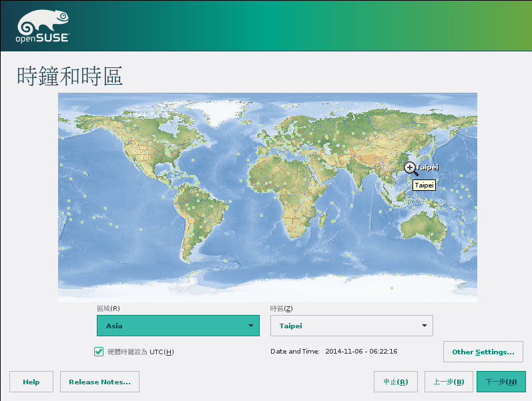The width and height of the screenshot is (532, 401).
Task: Click the openSUSE chameleon logo
Action: coord(43,26)
